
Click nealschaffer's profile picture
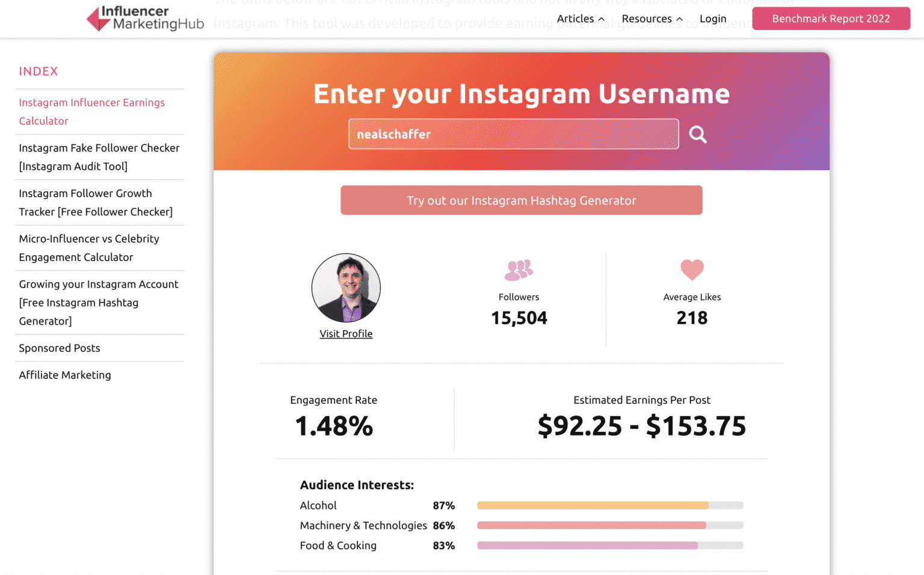point(346,288)
